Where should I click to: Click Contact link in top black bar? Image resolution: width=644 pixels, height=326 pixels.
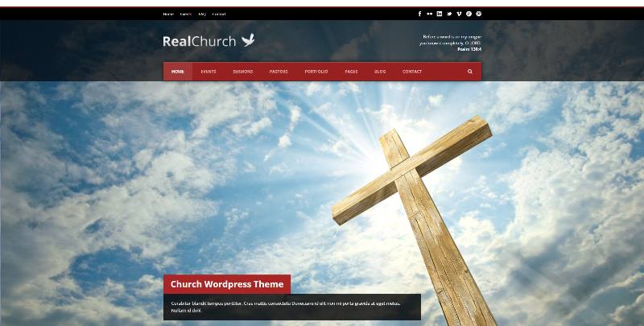[219, 14]
